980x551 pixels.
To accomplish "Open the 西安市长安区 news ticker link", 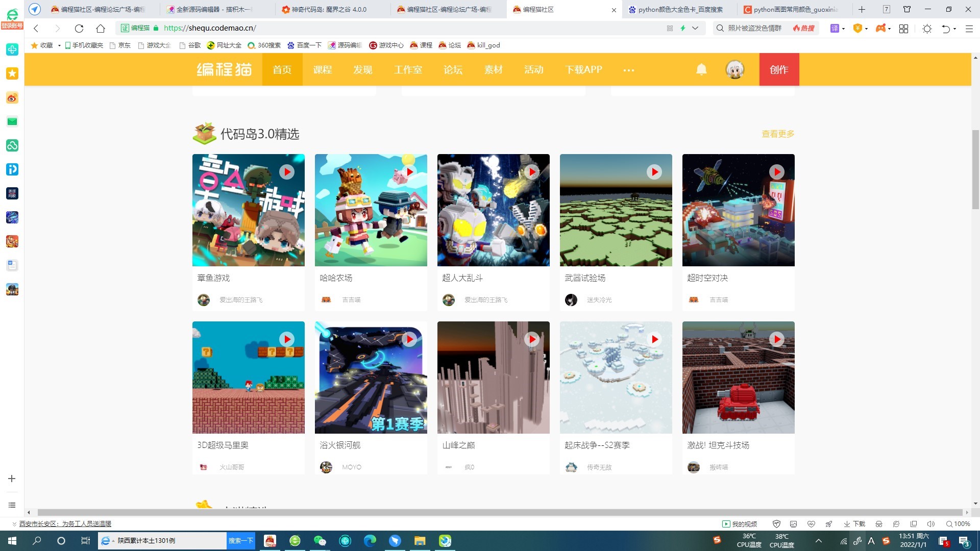I will (x=65, y=524).
